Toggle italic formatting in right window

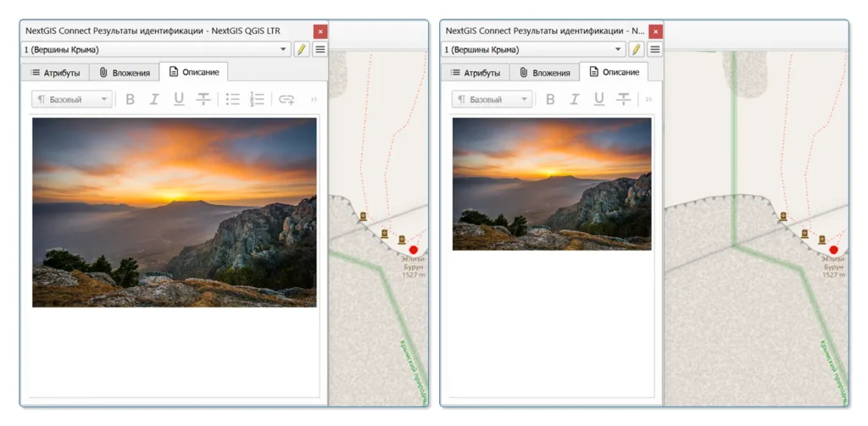[x=575, y=100]
